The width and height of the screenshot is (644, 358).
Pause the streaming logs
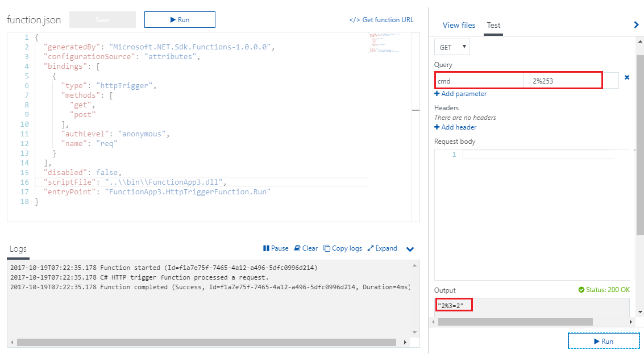click(x=276, y=248)
